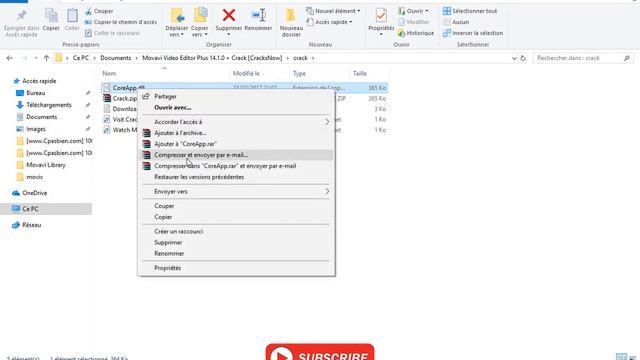Open OneDrive in navigation pane
This screenshot has width=640, height=360.
tap(34, 193)
